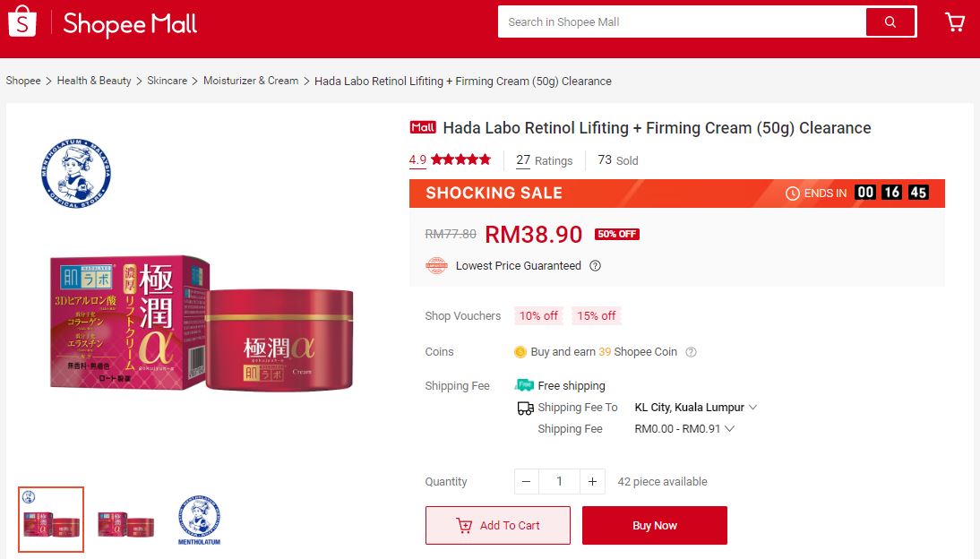980x559 pixels.
Task: Click the Lowest Price Guaranteed seal icon
Action: [x=436, y=266]
